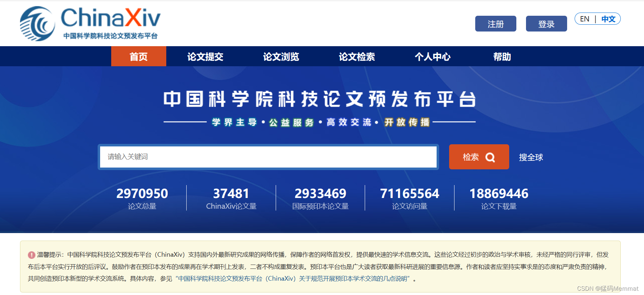Click the 学界主导 slogan text
Image resolution: width=644 pixels, height=295 pixels.
point(234,122)
